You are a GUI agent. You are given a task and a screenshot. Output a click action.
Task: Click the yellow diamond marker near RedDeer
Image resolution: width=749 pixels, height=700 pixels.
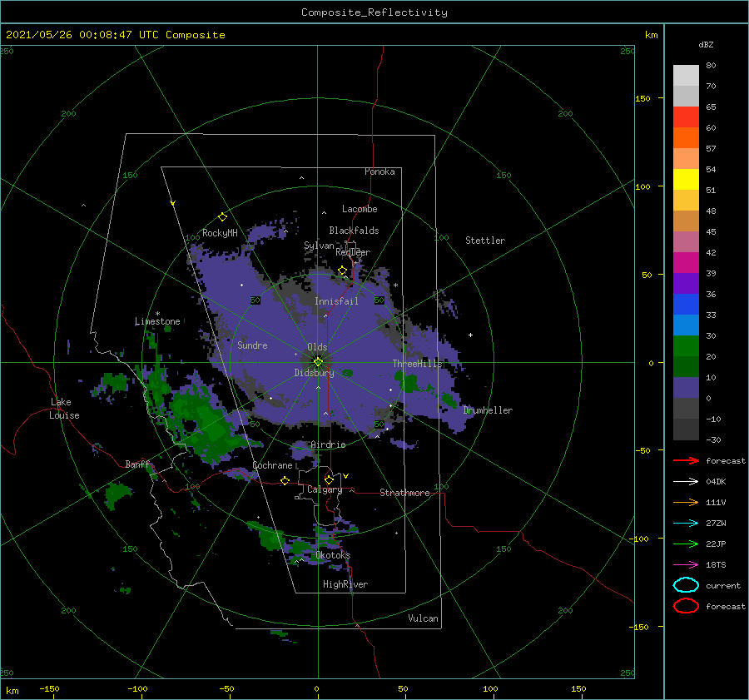(343, 271)
